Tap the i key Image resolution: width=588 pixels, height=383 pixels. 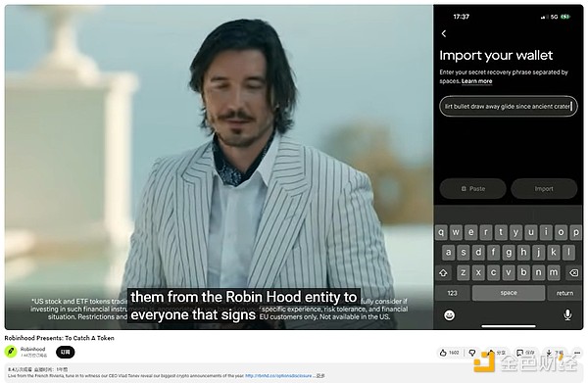point(546,232)
